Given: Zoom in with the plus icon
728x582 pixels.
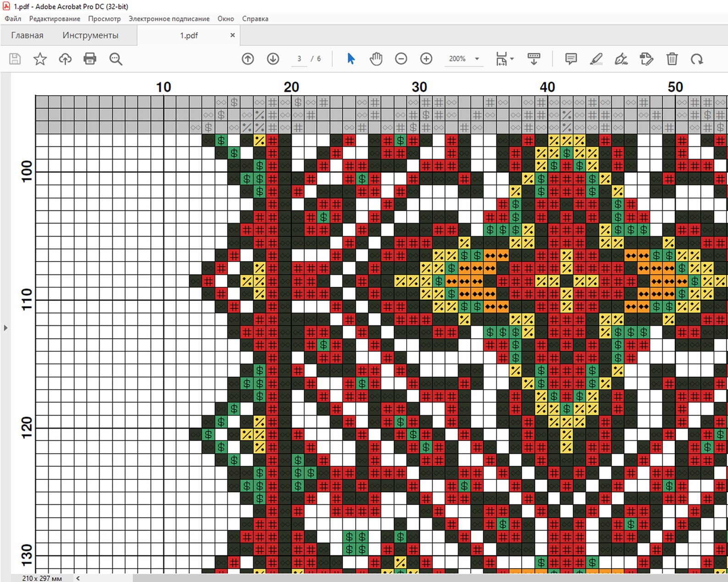Looking at the screenshot, I should [x=426, y=59].
